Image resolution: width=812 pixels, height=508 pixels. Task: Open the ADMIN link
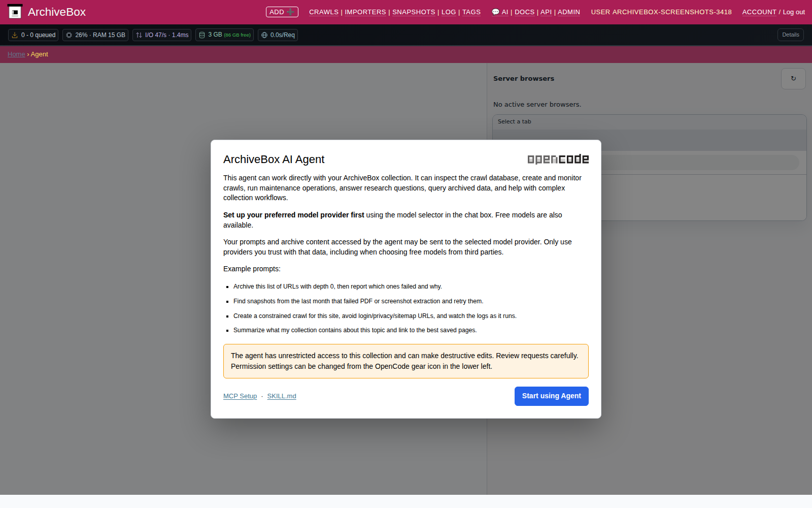[569, 12]
